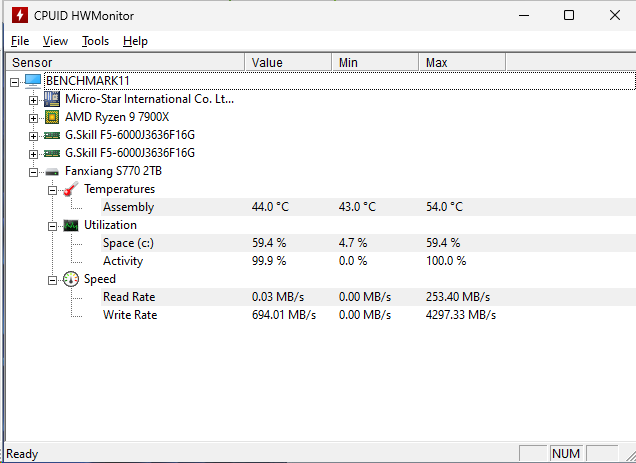This screenshot has width=636, height=463.
Task: Click the Sensor column header
Action: pos(125,62)
